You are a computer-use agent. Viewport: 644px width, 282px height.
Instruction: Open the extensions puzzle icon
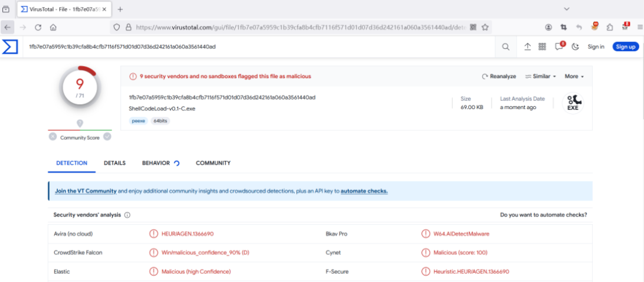pyautogui.click(x=610, y=27)
